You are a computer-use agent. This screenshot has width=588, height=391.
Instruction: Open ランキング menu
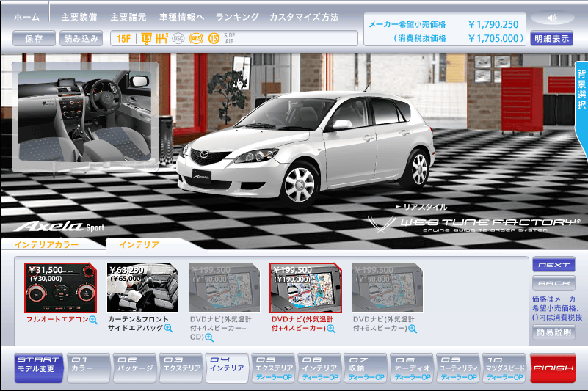click(x=237, y=17)
